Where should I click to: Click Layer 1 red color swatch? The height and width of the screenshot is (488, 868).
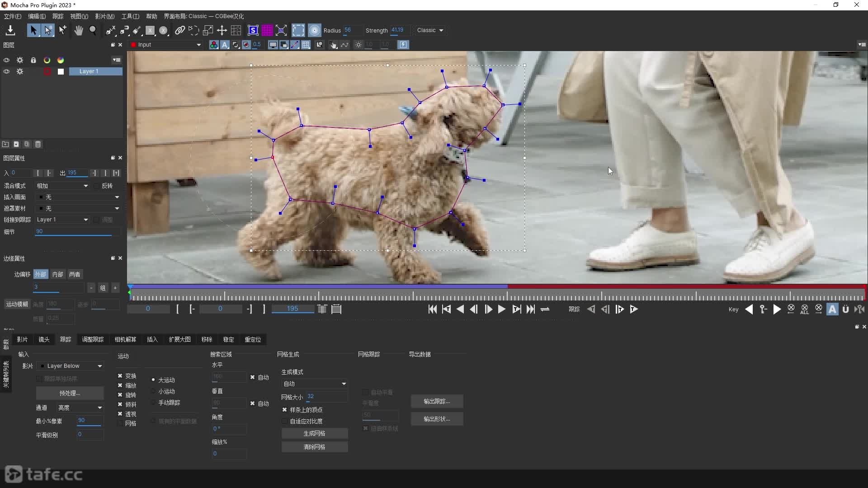pos(47,71)
